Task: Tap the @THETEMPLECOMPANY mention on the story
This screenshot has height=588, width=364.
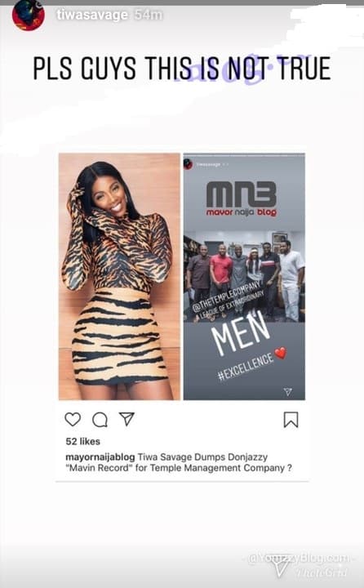Action: 226,296
